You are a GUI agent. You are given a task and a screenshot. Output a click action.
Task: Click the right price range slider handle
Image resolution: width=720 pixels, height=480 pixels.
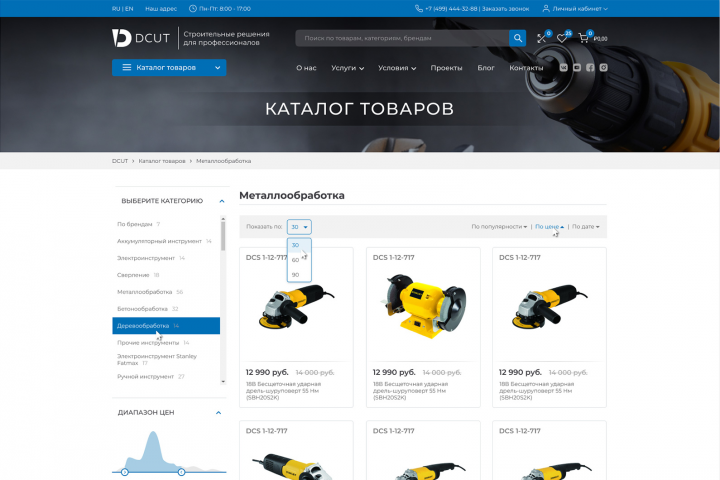pyautogui.click(x=181, y=472)
